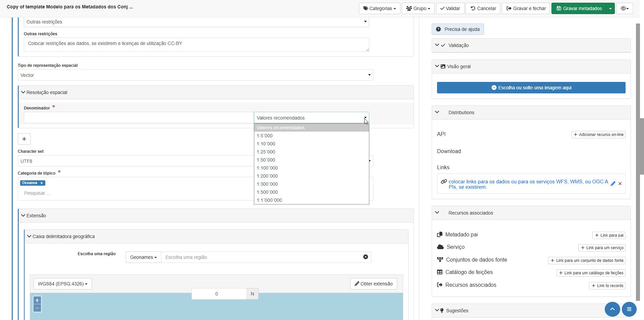644x320 pixels.
Task: Clear the region field with the X icon
Action: 366,257
